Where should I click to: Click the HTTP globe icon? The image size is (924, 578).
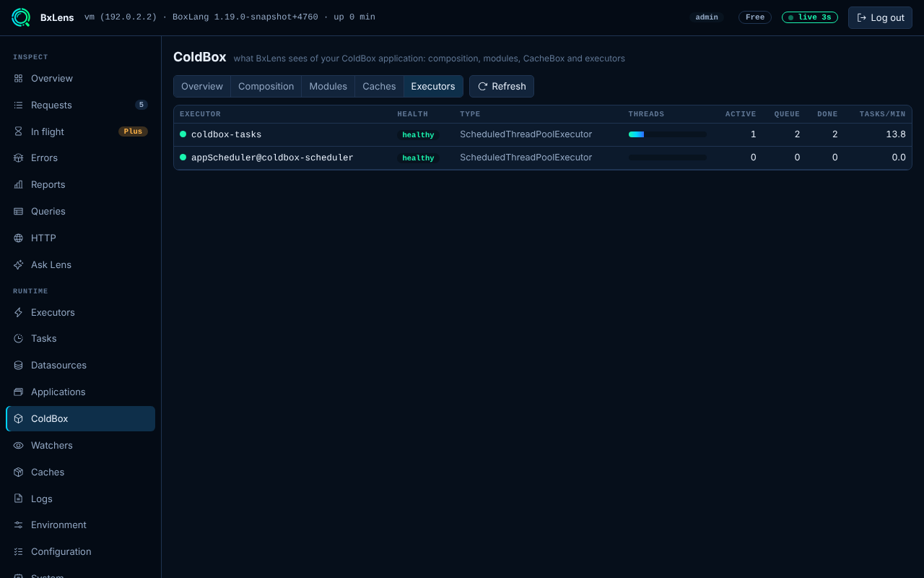[x=19, y=238]
